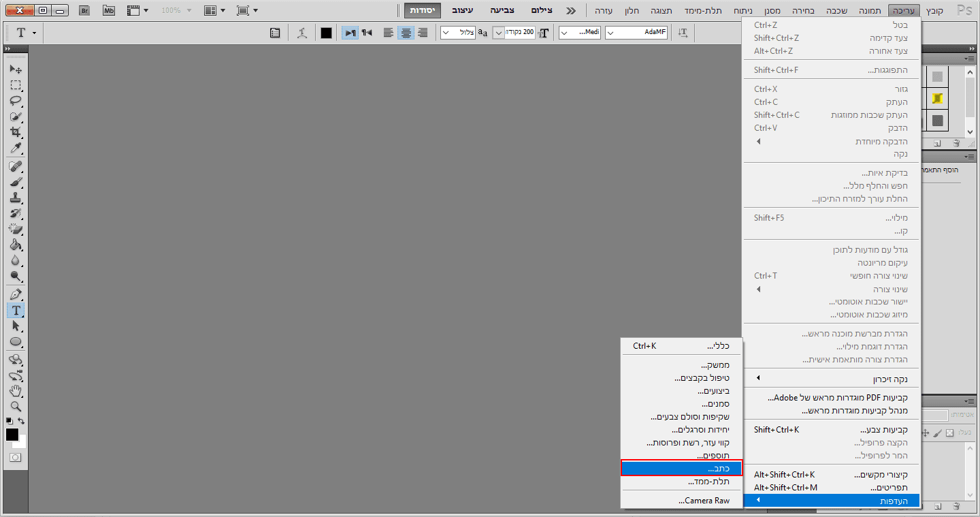
Task: Choose Camera Raw... preferences
Action: pos(682,501)
